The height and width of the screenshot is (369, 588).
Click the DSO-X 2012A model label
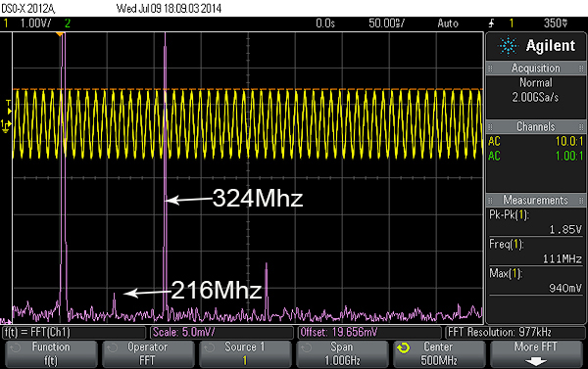click(28, 8)
